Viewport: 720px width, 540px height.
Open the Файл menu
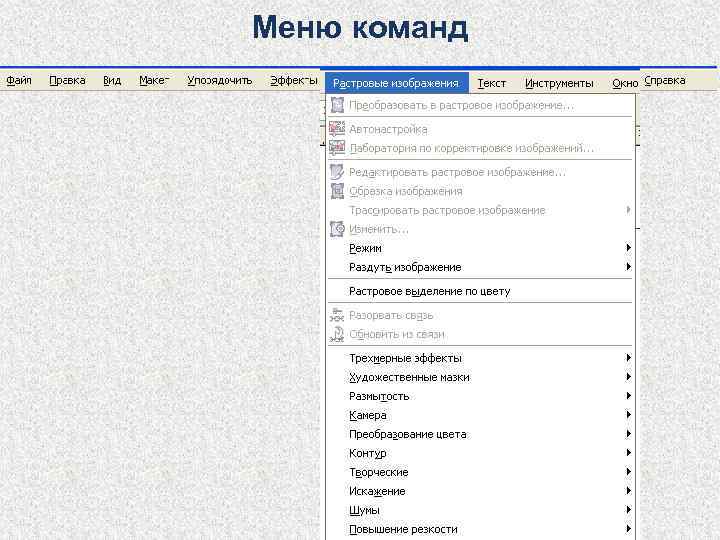19,80
